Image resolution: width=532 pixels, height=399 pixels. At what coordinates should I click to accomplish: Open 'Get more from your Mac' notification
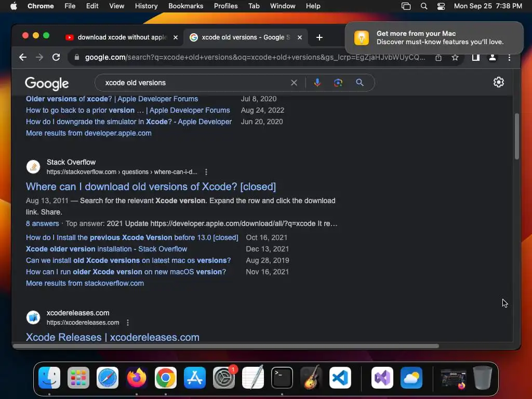434,37
